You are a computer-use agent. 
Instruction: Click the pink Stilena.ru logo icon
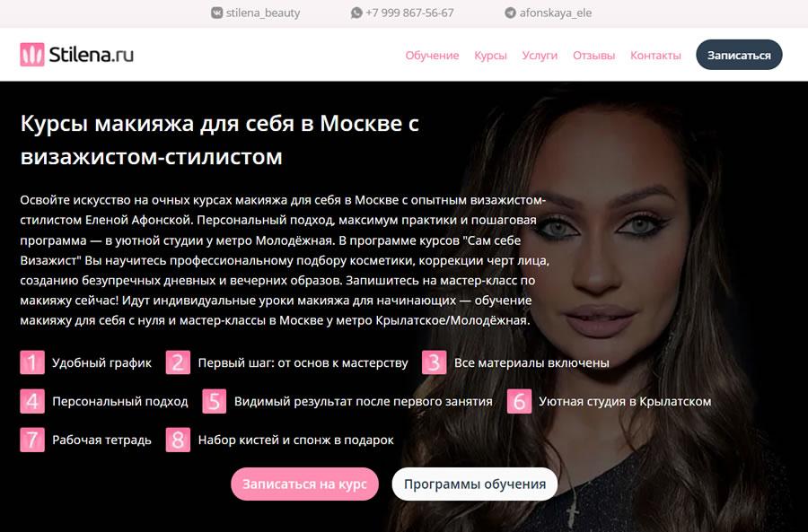(32, 55)
